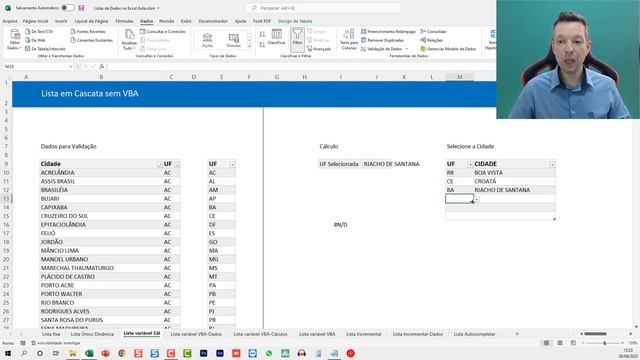Open the Classificar sort dialog
The width and height of the screenshot is (640, 360).
point(276,37)
